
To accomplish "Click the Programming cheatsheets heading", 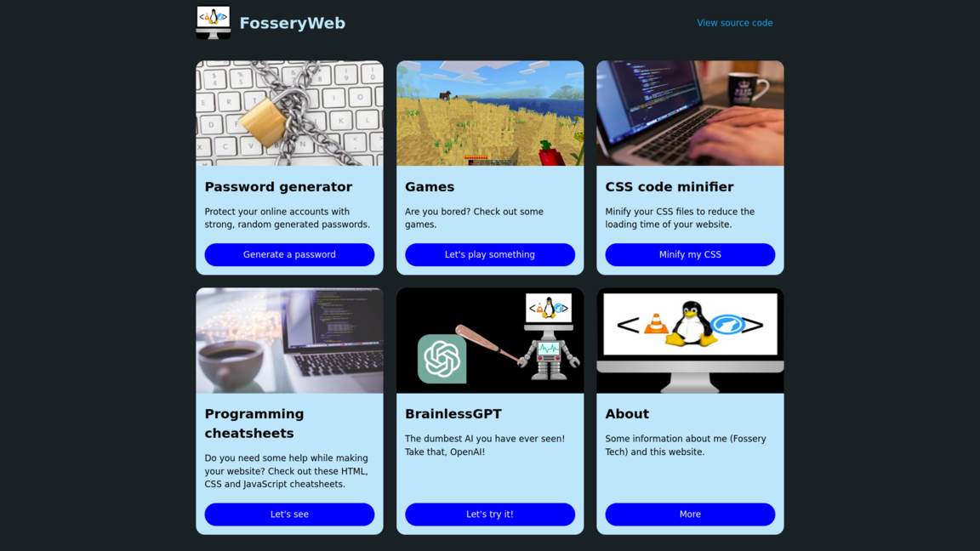I will 254,423.
